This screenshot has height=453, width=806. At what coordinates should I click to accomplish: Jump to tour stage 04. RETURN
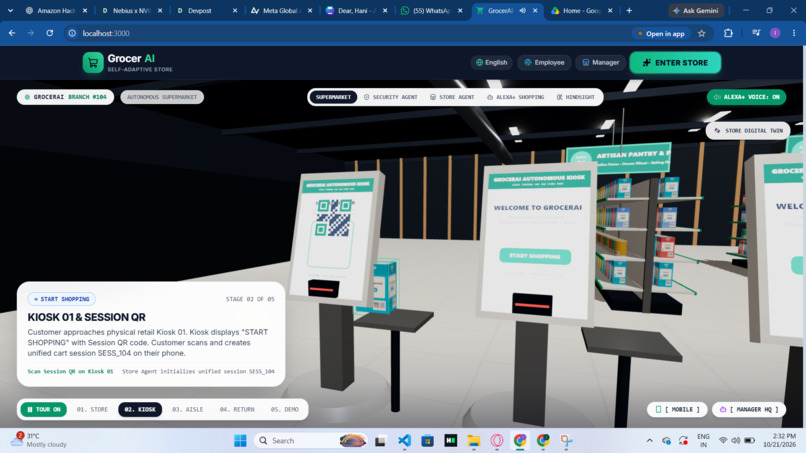[237, 409]
